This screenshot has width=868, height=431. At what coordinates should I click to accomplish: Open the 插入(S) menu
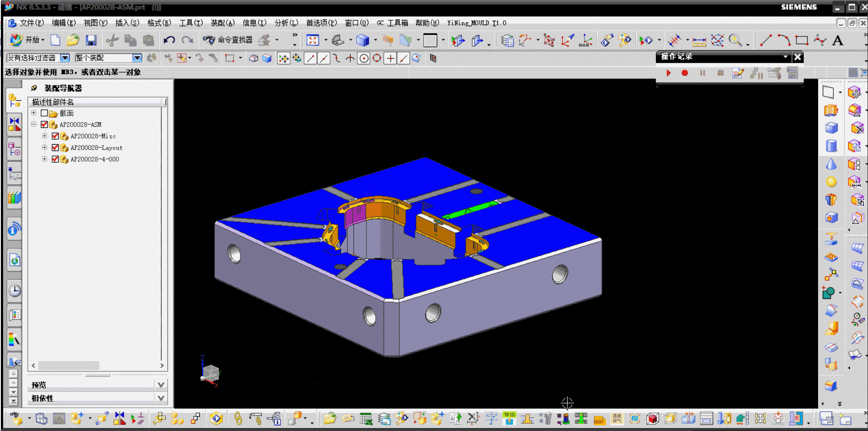point(127,23)
